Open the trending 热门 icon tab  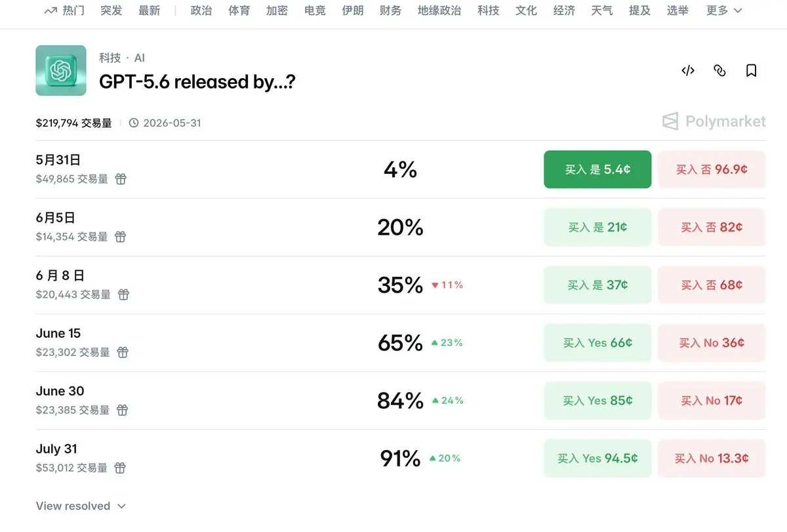tap(64, 10)
